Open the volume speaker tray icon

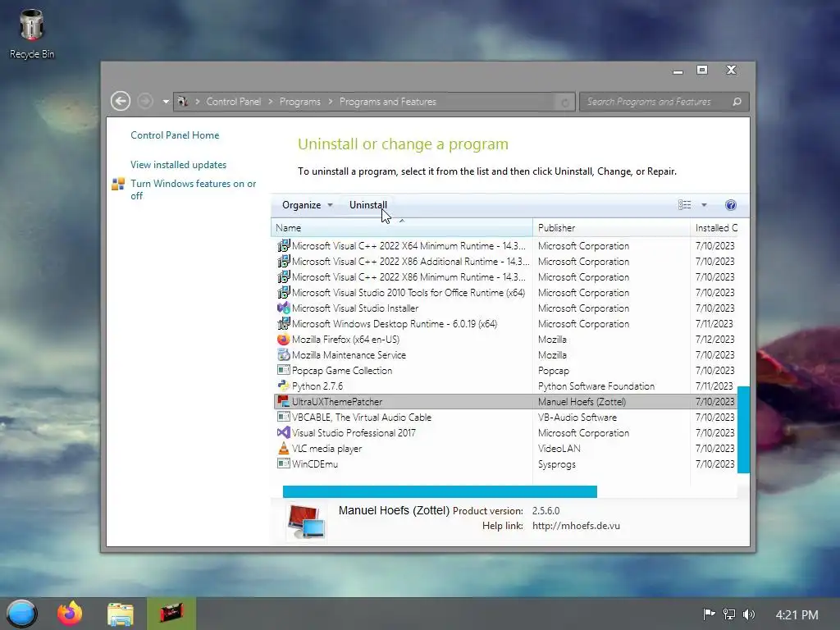click(749, 614)
